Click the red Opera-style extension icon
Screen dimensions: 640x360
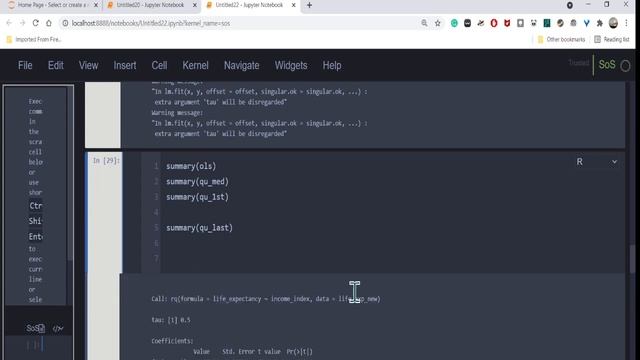click(494, 23)
